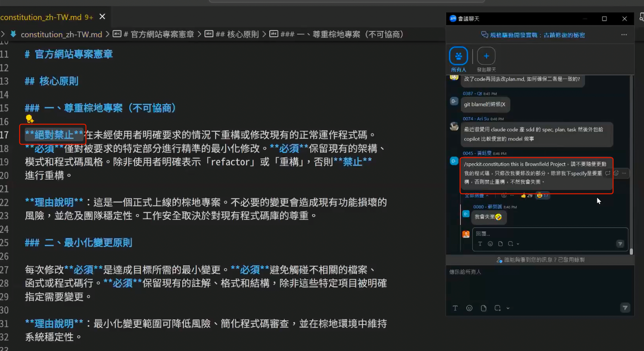644x351 pixels.
Task: Toggle the thumbs-up reaction showing 29
Action: pyautogui.click(x=526, y=196)
